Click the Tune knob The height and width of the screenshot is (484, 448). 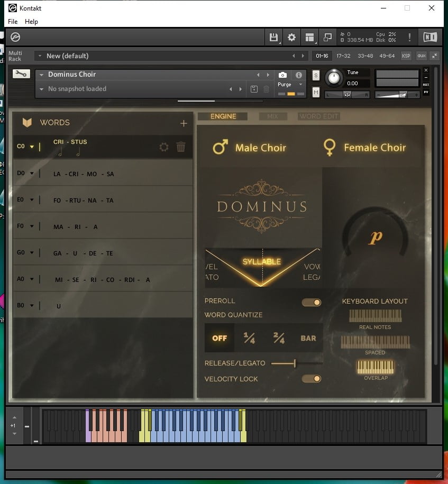coord(334,78)
